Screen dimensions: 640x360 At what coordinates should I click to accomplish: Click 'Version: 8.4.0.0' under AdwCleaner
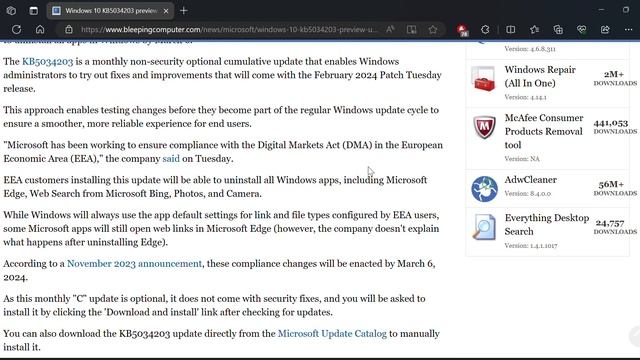[527, 194]
